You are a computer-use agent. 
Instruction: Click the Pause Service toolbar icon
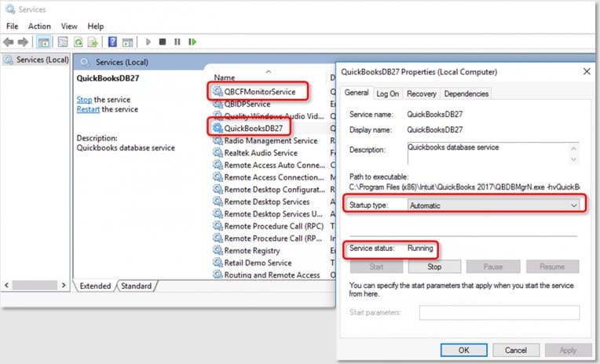(x=177, y=42)
